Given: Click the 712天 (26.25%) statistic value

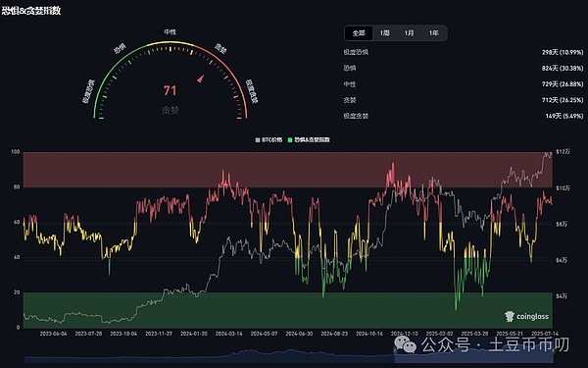Looking at the screenshot, I should [563, 100].
